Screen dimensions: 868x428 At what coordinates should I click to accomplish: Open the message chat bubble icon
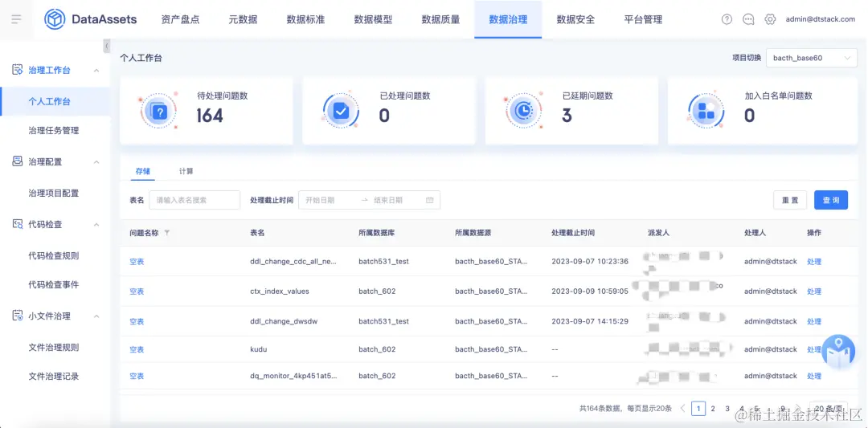tap(748, 19)
